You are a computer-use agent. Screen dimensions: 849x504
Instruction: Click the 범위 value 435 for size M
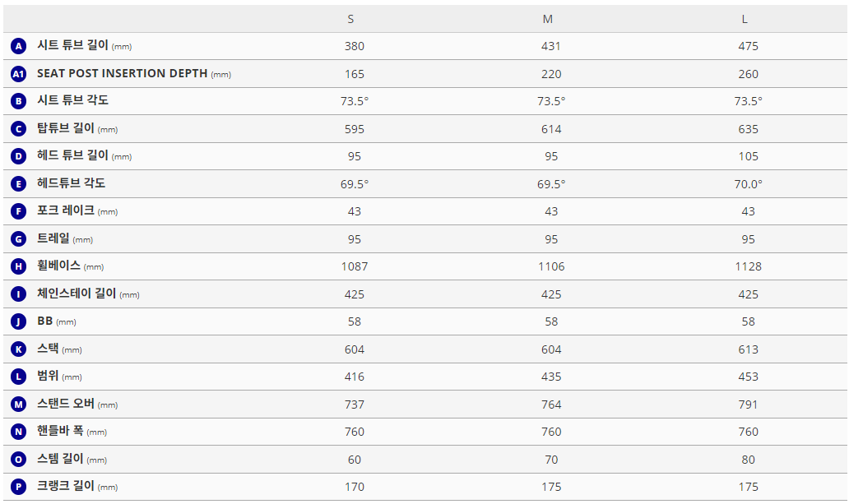[x=551, y=377]
